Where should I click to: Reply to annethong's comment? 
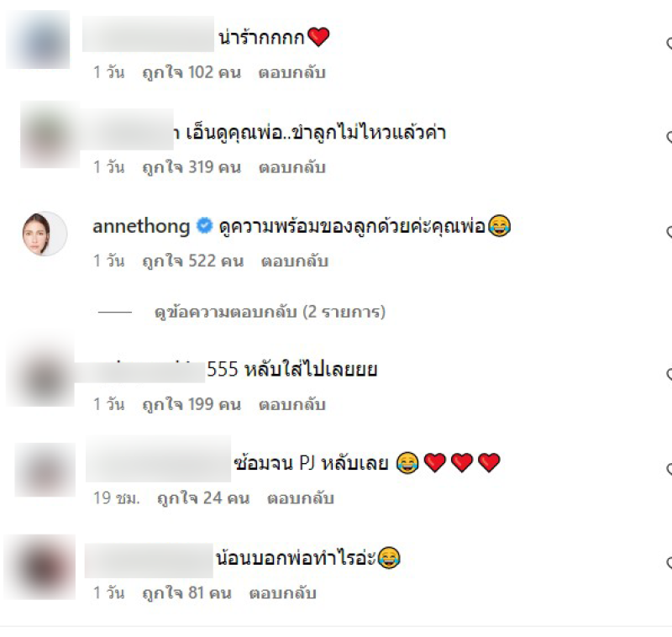(295, 261)
